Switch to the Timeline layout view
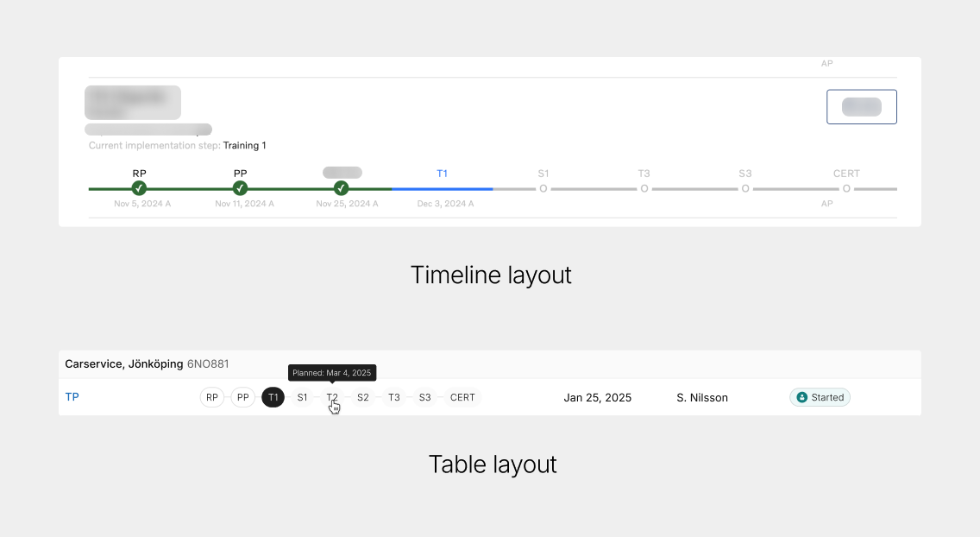980x537 pixels. (x=490, y=275)
